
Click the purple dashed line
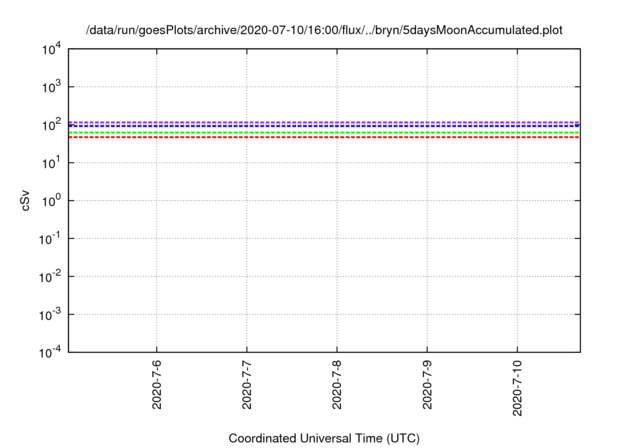(324, 122)
